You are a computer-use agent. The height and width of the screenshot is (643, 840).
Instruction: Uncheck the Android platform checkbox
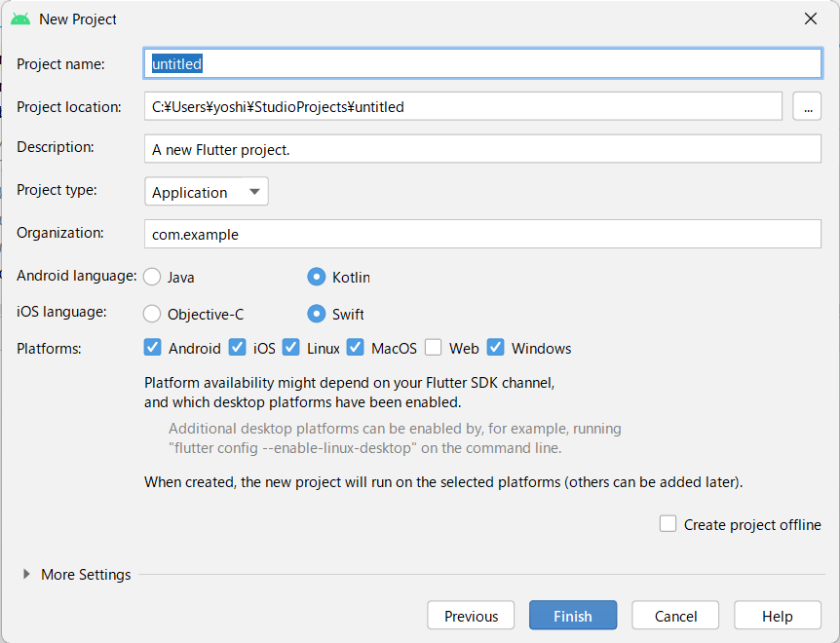point(153,348)
